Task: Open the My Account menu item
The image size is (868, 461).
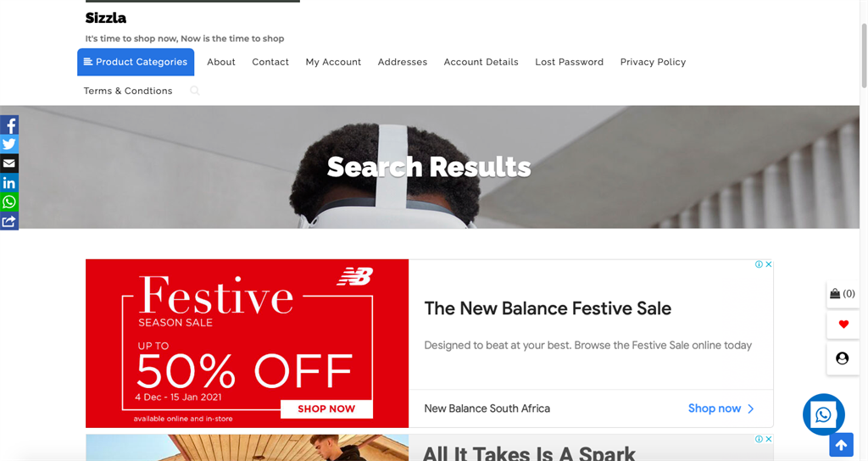Action: click(x=333, y=62)
